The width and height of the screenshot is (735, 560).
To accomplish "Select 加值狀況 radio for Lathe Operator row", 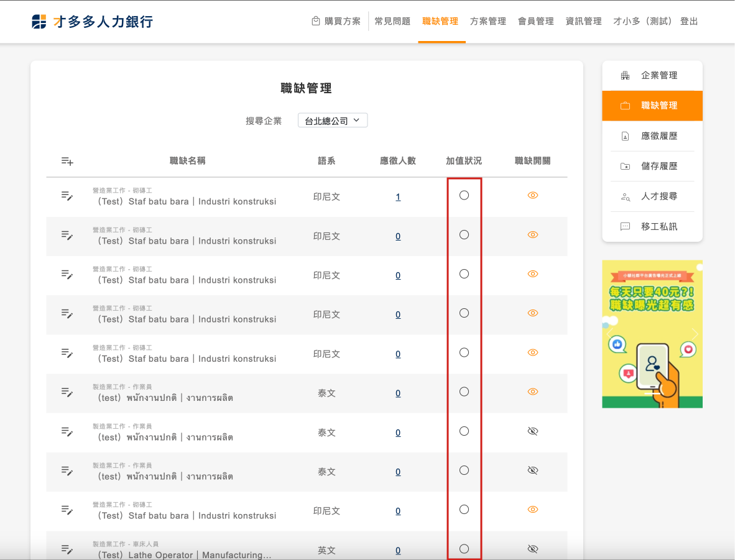I will coord(464,549).
